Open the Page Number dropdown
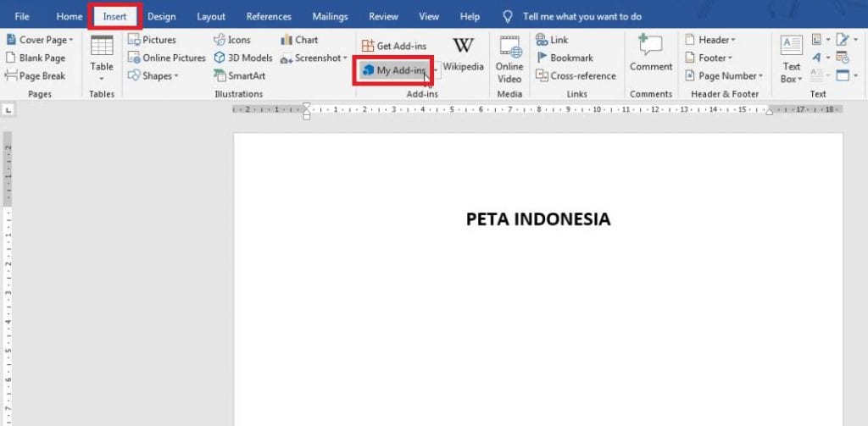The height and width of the screenshot is (426, 868). pyautogui.click(x=724, y=75)
